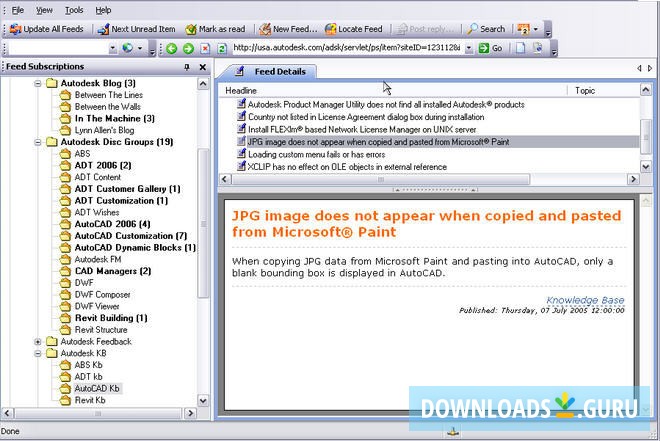Open the Search tool
The height and width of the screenshot is (441, 660).
point(486,29)
